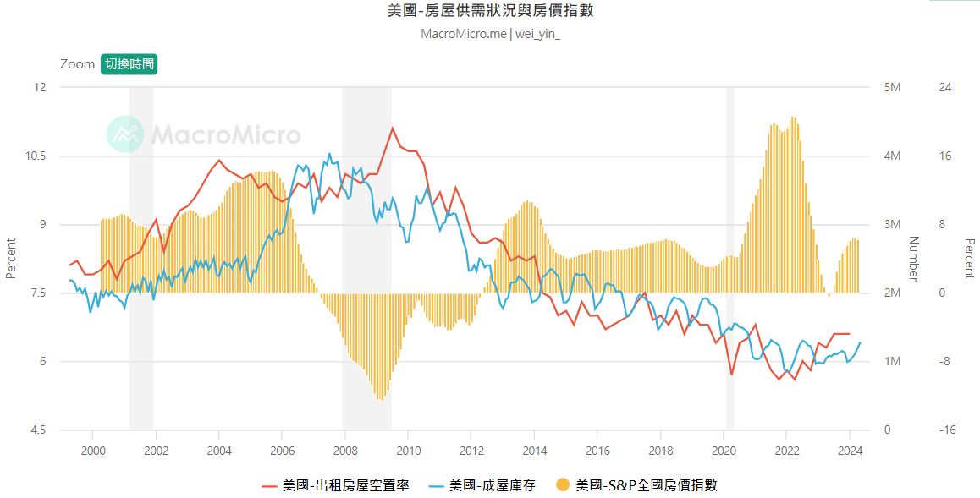
Task: Click the 切換時間 button
Action: pos(129,64)
